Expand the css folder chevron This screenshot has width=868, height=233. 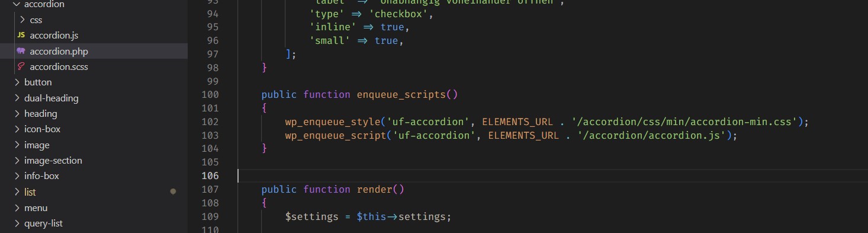click(x=22, y=20)
